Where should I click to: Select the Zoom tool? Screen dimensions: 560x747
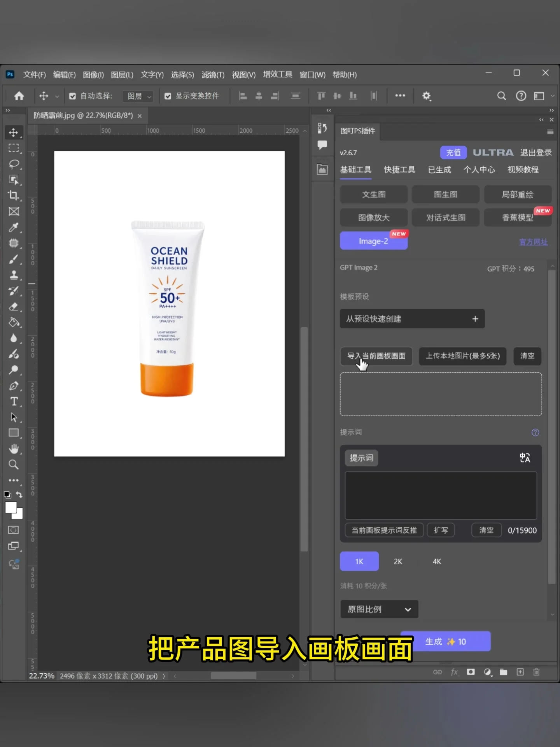pos(14,465)
